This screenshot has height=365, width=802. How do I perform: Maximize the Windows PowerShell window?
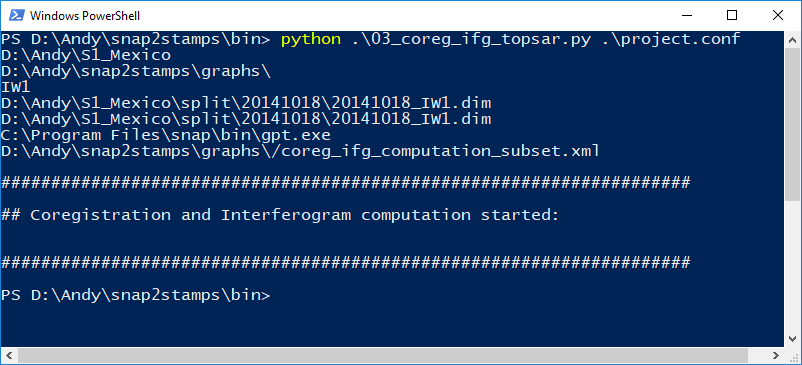(x=732, y=15)
